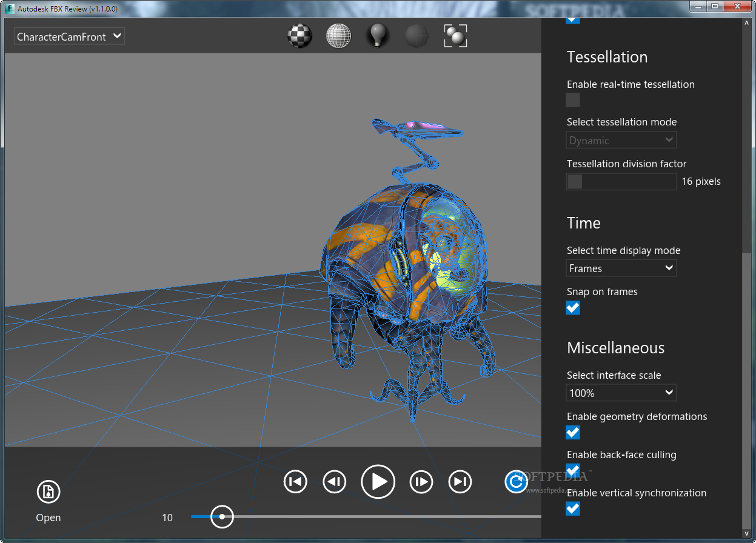Uncheck Enable back-face culling
Viewport: 756px width, 543px height.
573,470
